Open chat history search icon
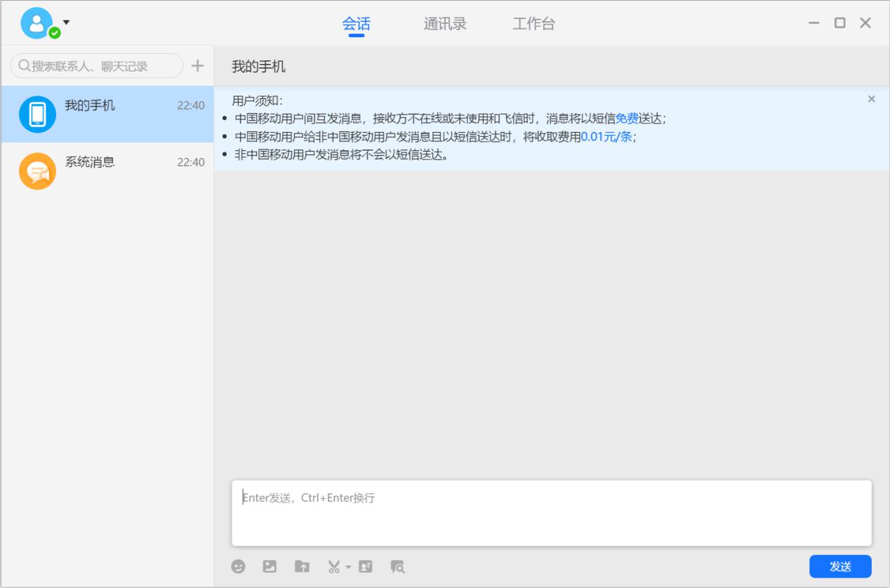 click(398, 566)
